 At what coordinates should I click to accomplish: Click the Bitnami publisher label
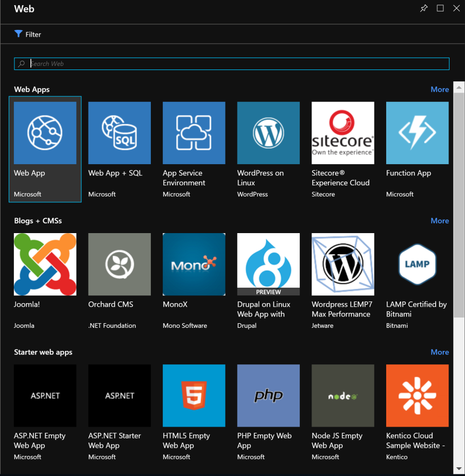pos(397,326)
